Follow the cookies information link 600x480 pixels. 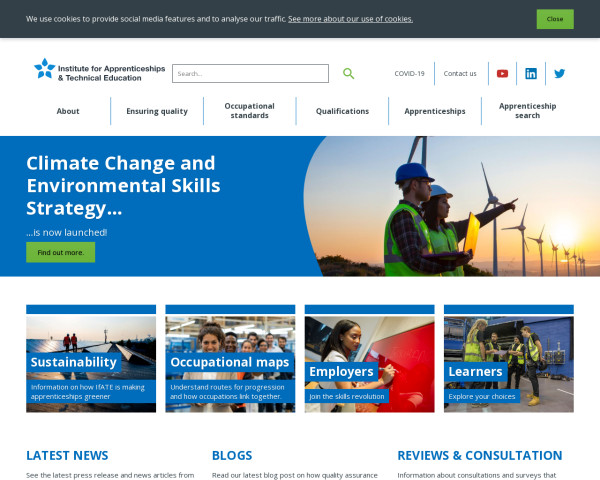pos(350,19)
